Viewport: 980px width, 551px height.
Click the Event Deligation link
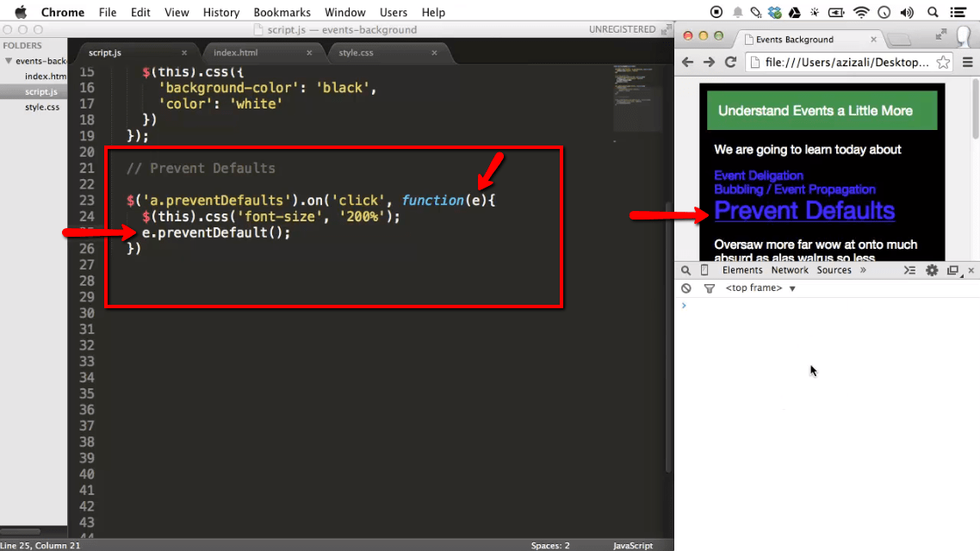(x=758, y=175)
